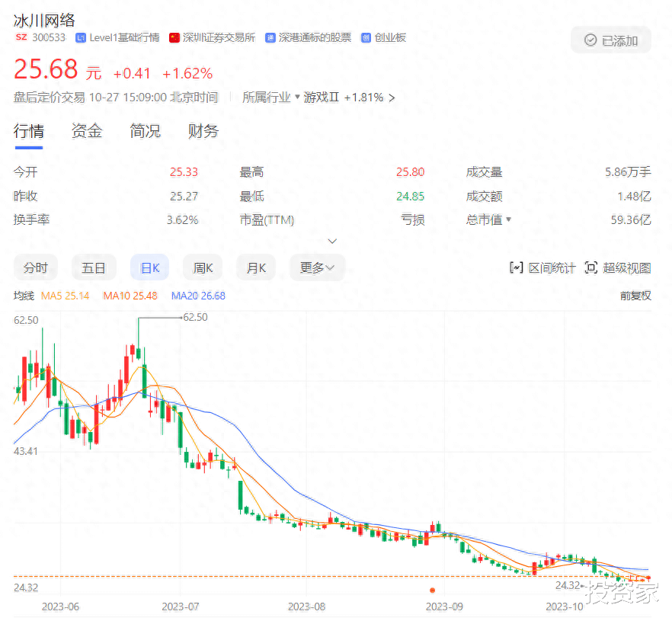Switch to the 资金 tab

click(87, 131)
